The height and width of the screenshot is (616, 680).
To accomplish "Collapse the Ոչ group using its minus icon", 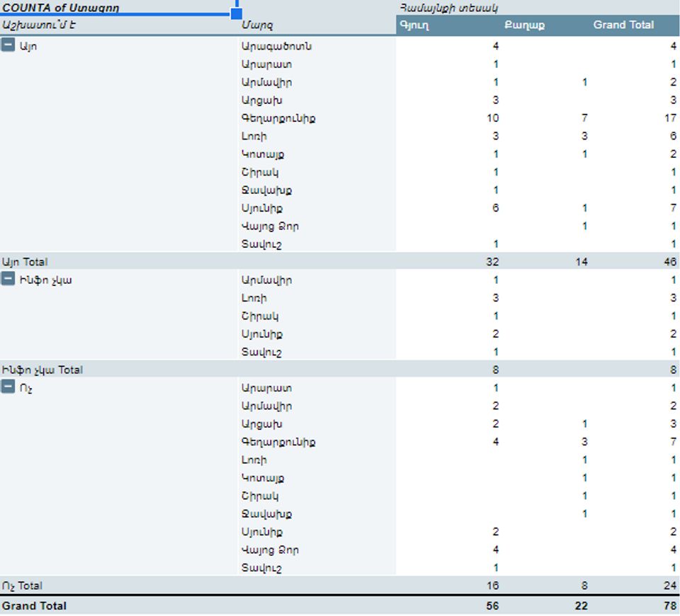I will coord(8,387).
